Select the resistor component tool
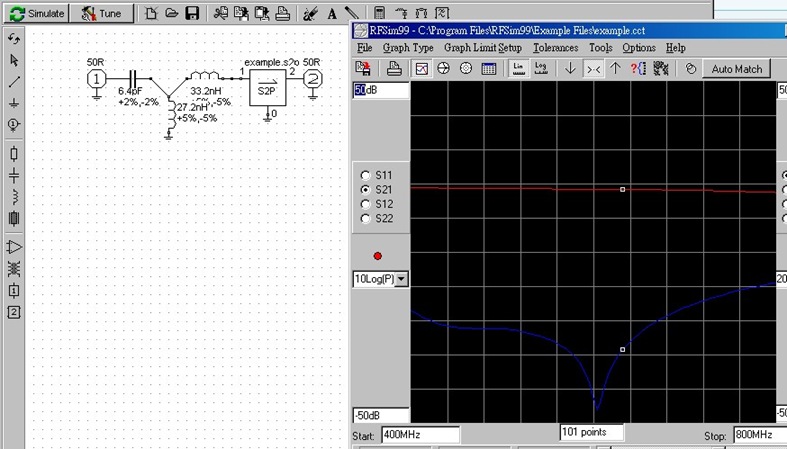 [14, 154]
